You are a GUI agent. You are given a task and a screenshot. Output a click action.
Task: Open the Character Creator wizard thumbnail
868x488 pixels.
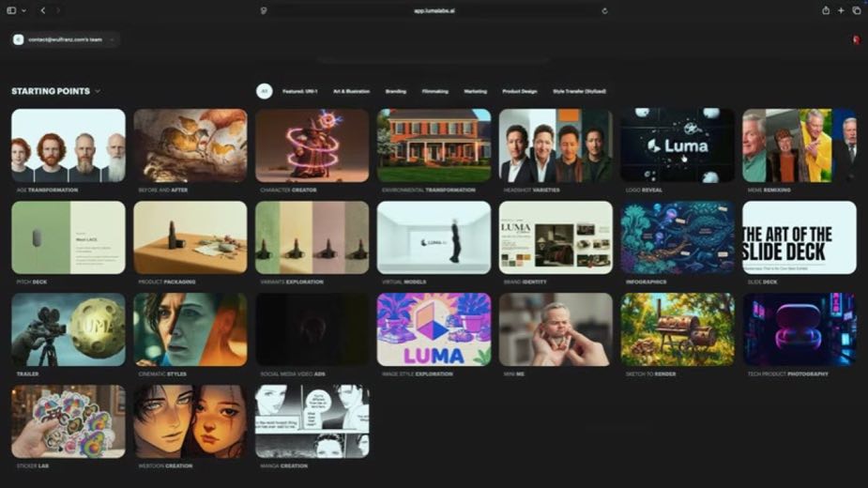[x=312, y=145]
